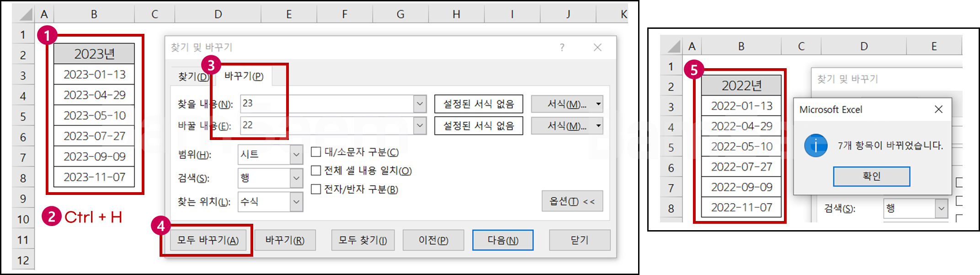The height and width of the screenshot is (275, 980).
Task: Enable 대/소문자 구분(C) checkbox
Action: click(316, 152)
